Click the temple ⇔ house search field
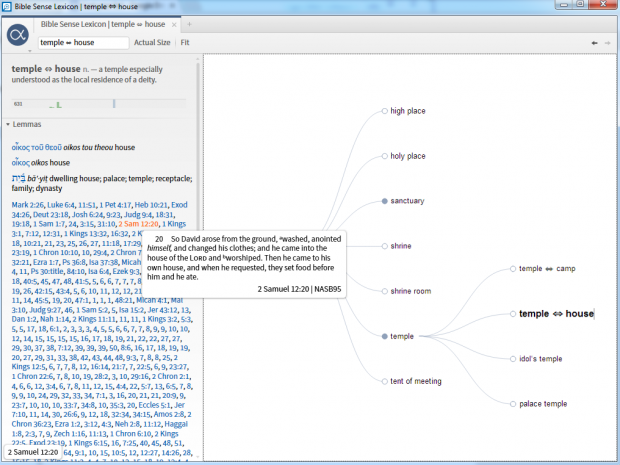620x465 pixels. click(x=83, y=43)
